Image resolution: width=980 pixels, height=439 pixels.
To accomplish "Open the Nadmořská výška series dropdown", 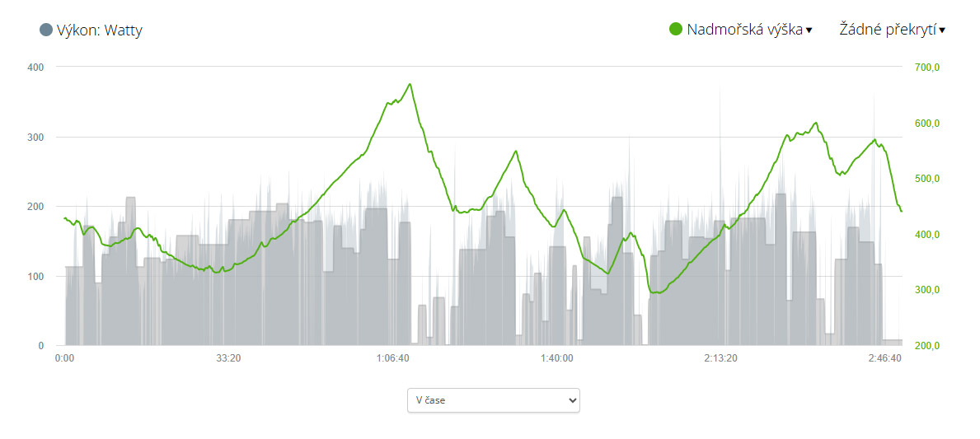I will pos(744,30).
